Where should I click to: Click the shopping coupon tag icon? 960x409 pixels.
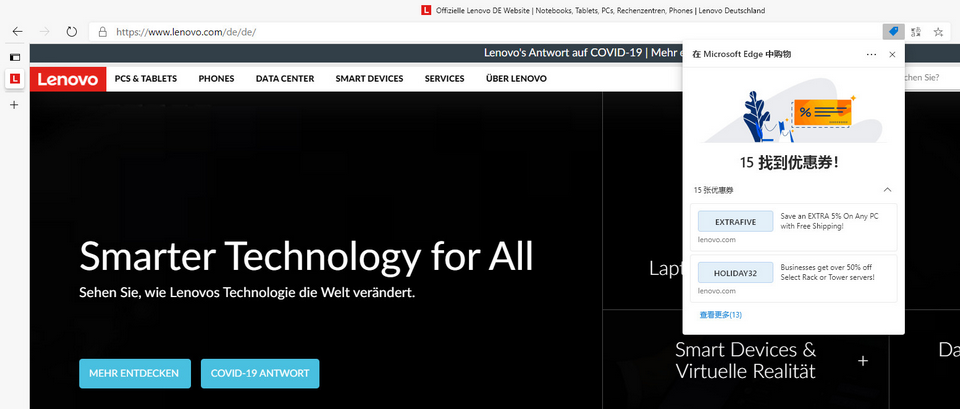pyautogui.click(x=893, y=31)
